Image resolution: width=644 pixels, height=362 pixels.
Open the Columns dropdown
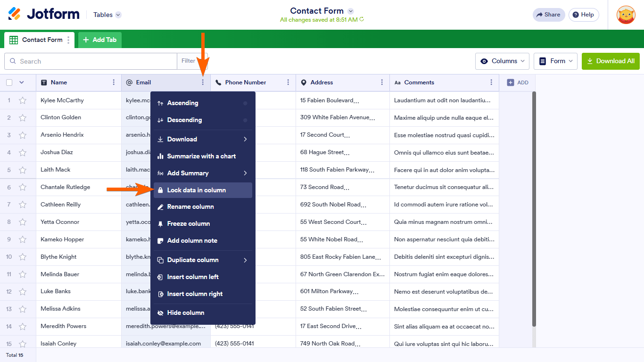tap(502, 61)
